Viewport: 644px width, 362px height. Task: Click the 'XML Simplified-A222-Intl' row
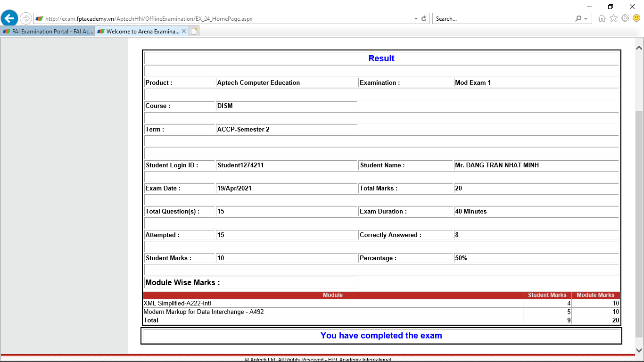(x=381, y=304)
